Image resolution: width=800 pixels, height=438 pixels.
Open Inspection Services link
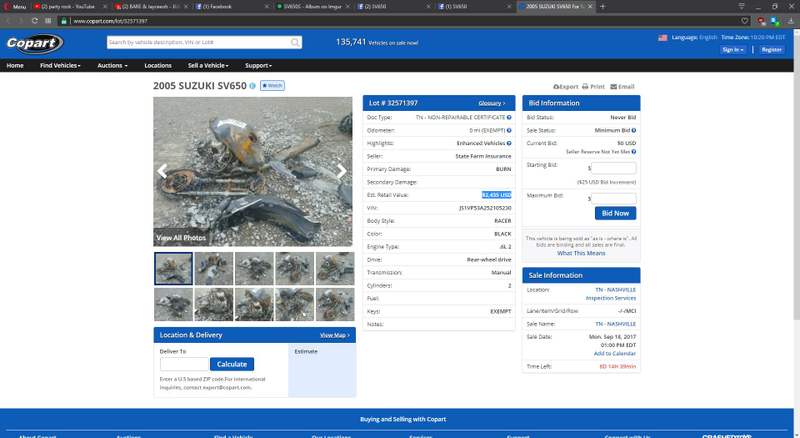point(611,298)
